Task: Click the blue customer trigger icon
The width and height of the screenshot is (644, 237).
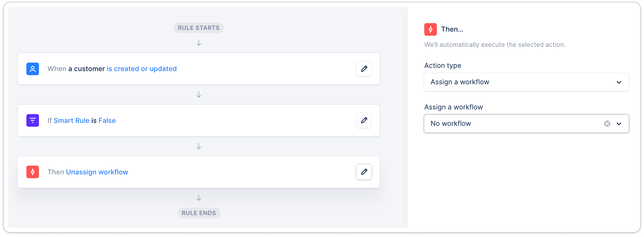Action: (33, 69)
